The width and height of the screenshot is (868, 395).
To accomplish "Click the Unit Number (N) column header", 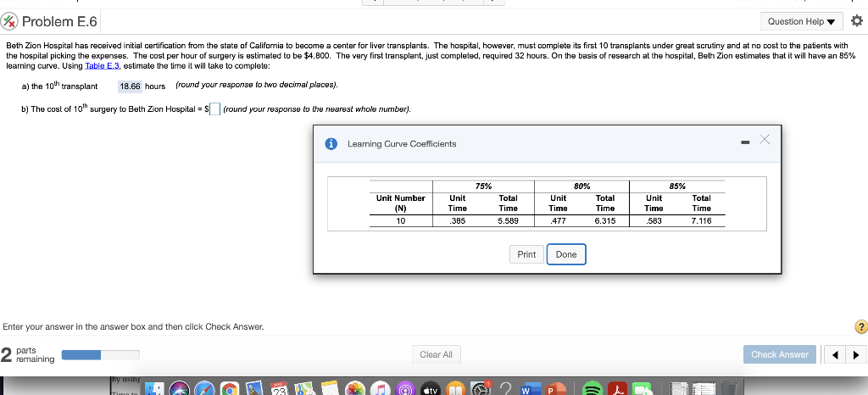I will (x=401, y=203).
